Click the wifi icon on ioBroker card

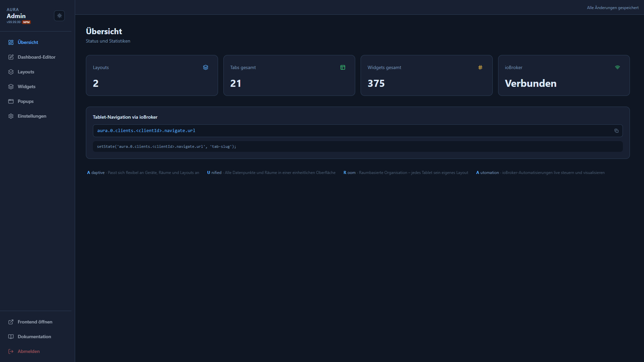point(618,67)
